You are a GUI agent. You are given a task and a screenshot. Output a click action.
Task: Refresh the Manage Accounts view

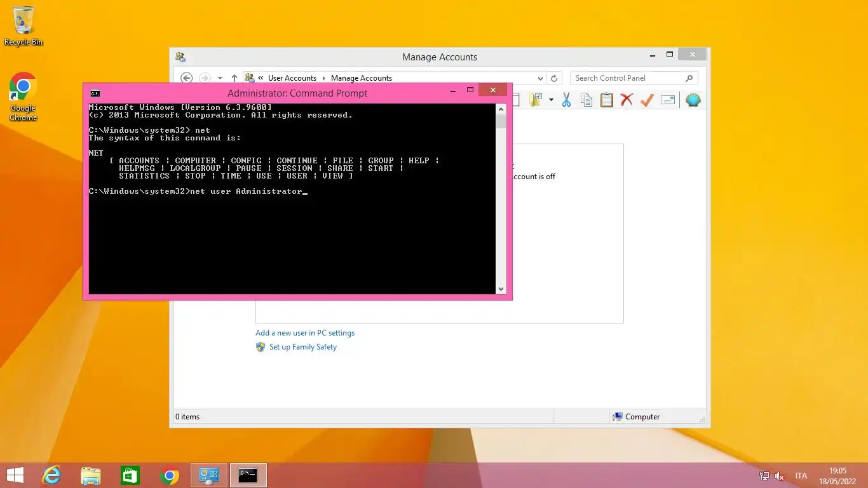coord(554,78)
